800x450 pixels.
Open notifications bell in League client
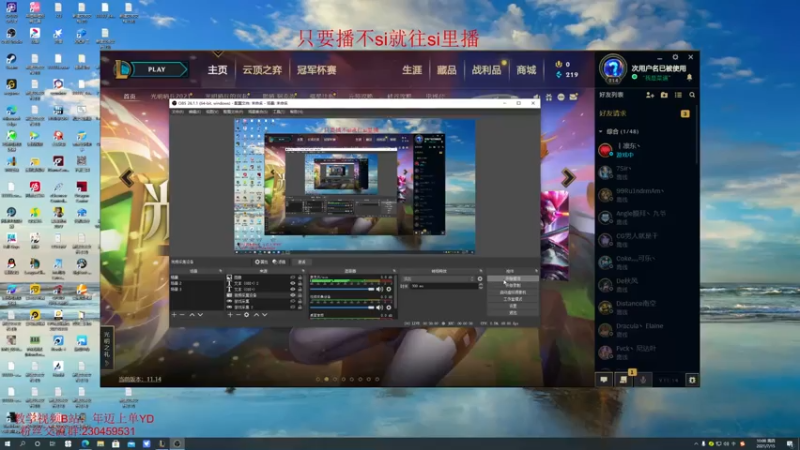tap(689, 78)
